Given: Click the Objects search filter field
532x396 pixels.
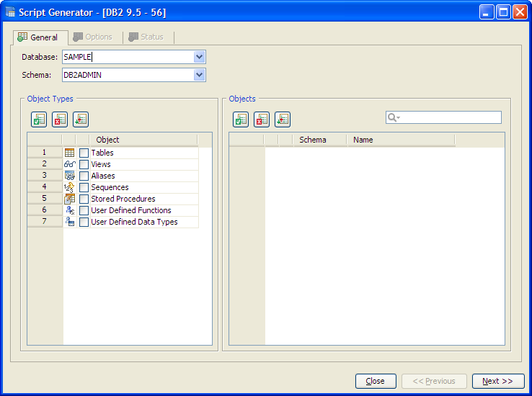Looking at the screenshot, I should (x=443, y=117).
